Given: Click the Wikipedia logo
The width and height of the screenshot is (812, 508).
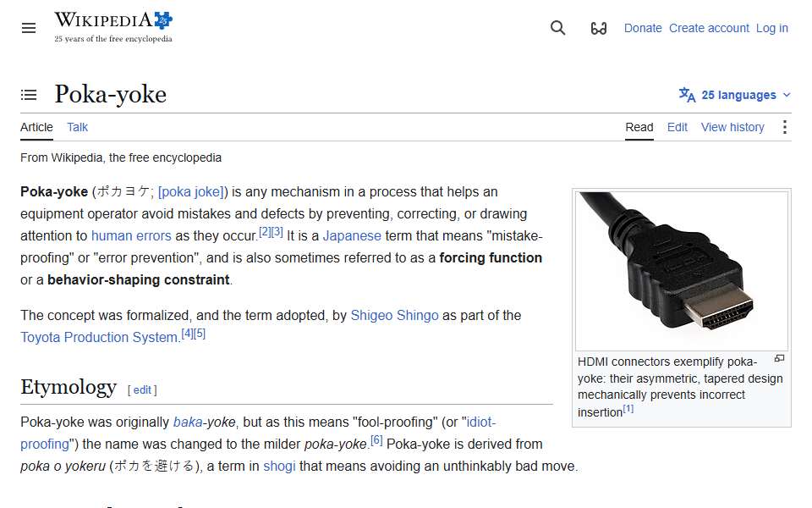Looking at the screenshot, I should [x=113, y=27].
